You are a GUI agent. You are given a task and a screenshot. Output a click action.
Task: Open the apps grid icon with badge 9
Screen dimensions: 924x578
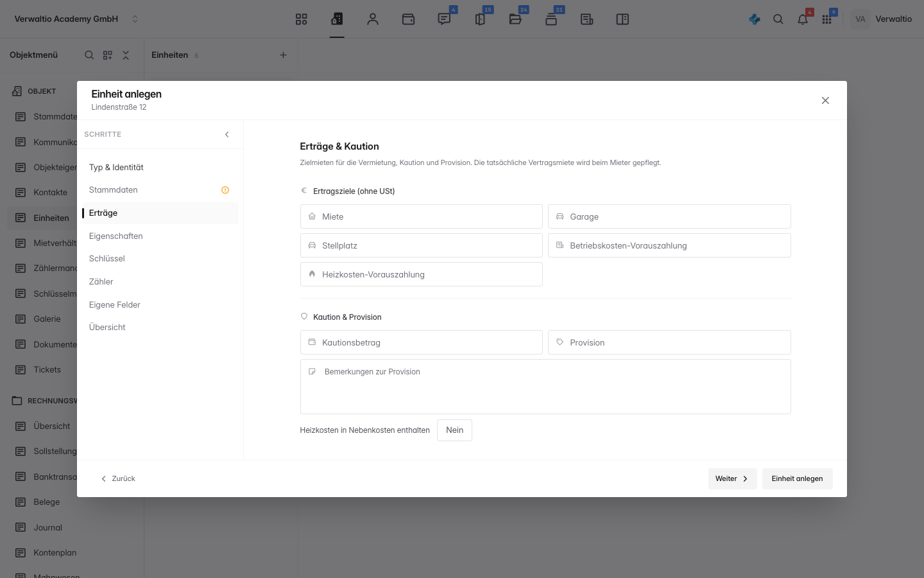pyautogui.click(x=826, y=19)
